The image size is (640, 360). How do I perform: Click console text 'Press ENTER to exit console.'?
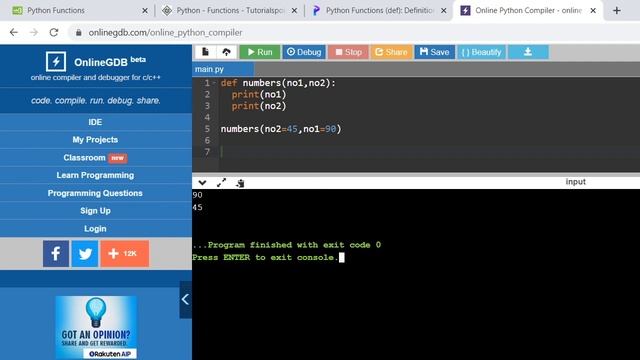pyautogui.click(x=265, y=257)
